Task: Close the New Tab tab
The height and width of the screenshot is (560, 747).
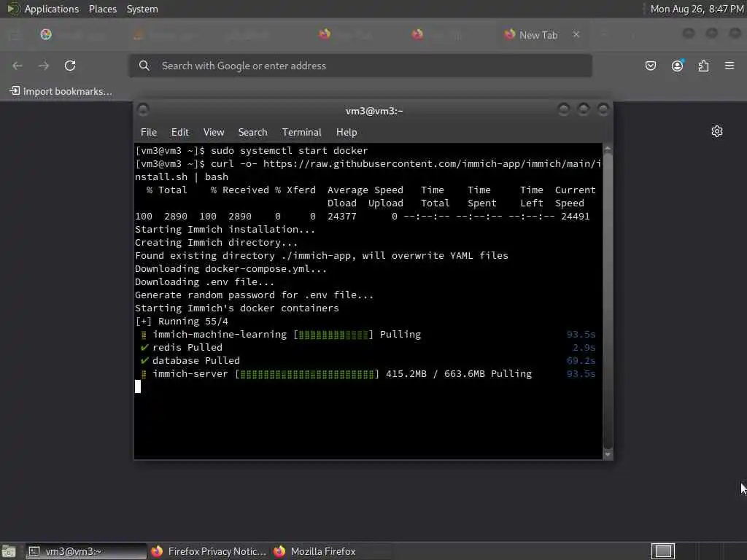Action: tap(576, 34)
